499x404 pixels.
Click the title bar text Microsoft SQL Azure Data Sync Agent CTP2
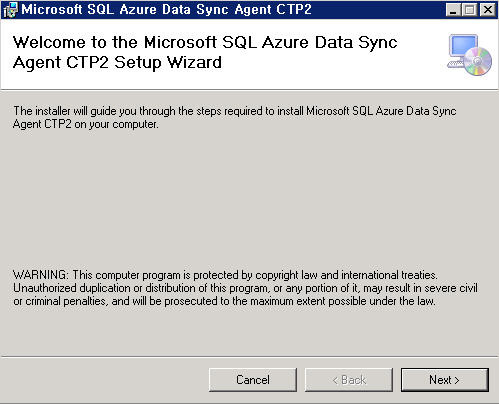[x=166, y=10]
